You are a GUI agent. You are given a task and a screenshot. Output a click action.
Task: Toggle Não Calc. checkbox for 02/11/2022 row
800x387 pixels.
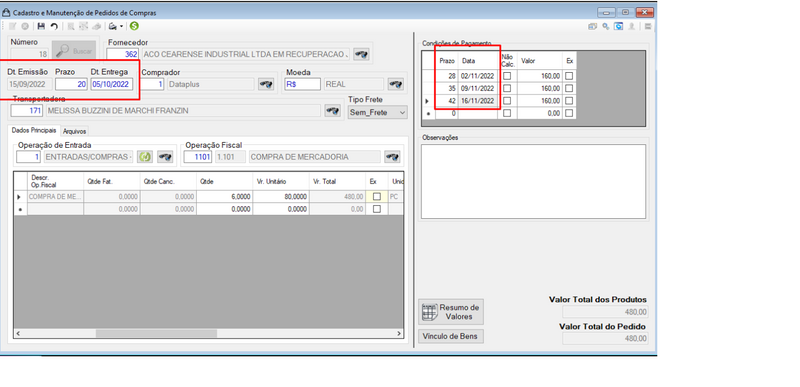pos(507,75)
